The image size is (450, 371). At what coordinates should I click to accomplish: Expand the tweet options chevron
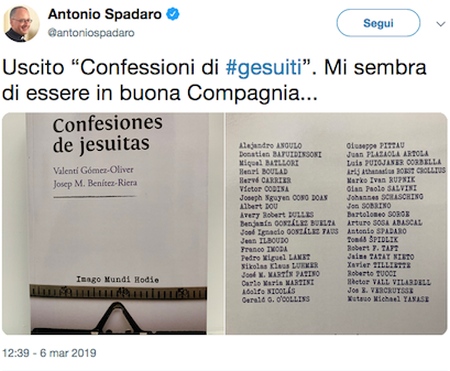[x=441, y=24]
